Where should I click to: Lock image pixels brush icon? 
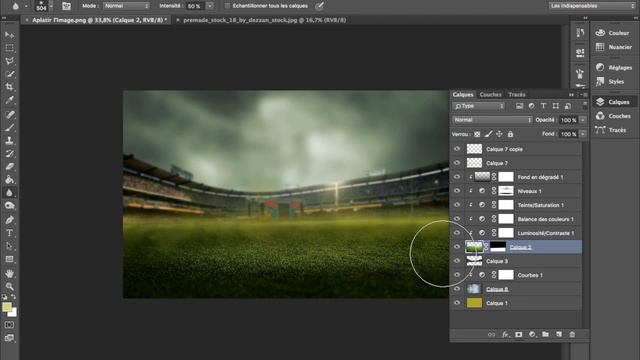(x=488, y=134)
